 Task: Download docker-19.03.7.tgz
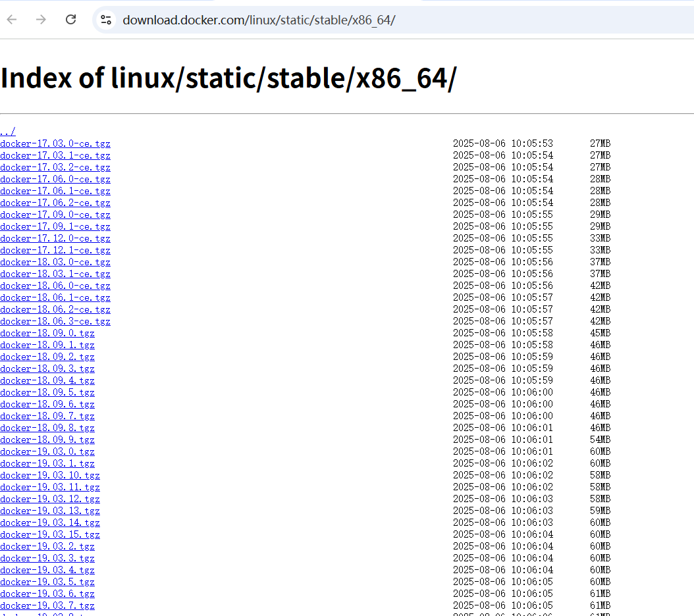(47, 605)
